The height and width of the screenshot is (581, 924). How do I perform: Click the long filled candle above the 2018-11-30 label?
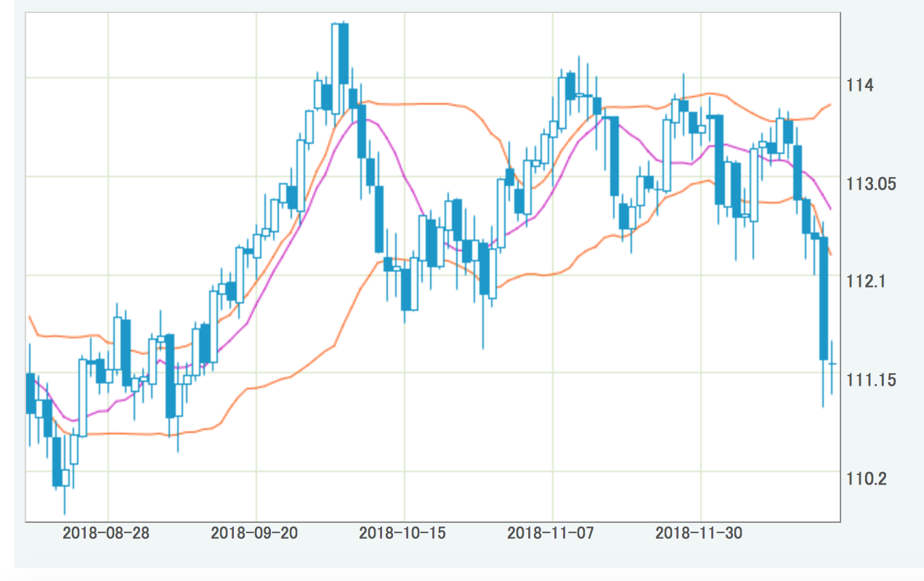719,160
